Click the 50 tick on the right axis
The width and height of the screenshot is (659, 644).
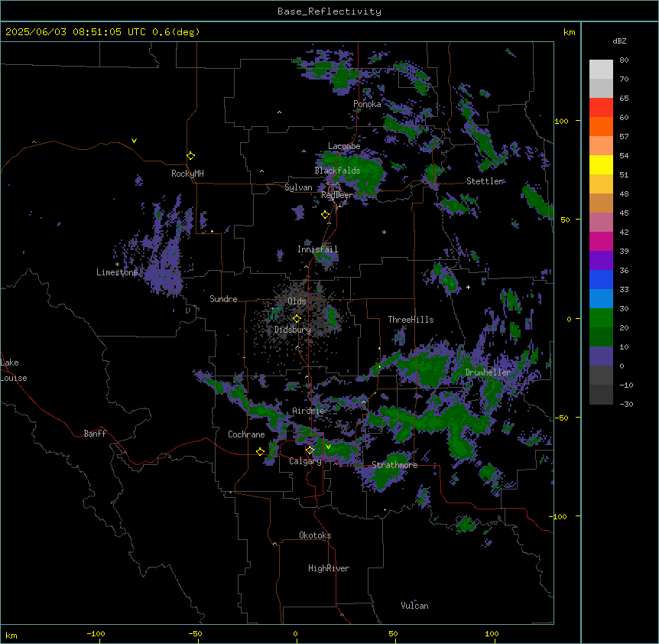565,220
